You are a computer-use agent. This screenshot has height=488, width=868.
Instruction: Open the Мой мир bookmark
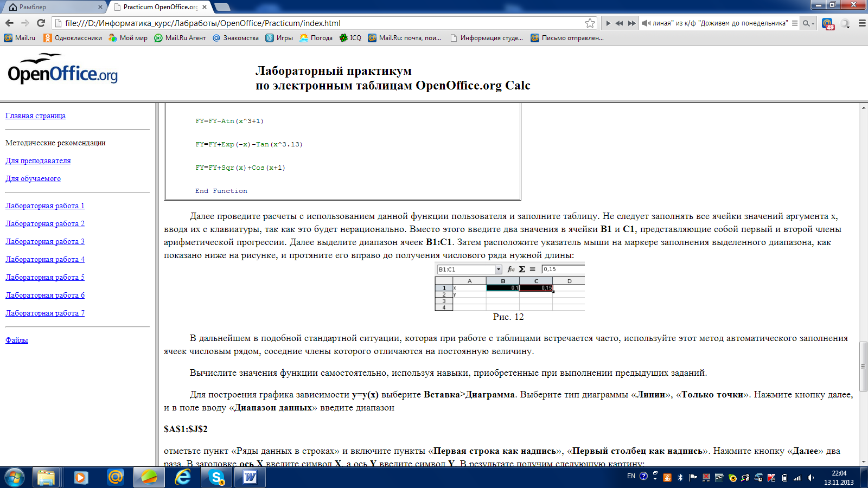point(128,38)
